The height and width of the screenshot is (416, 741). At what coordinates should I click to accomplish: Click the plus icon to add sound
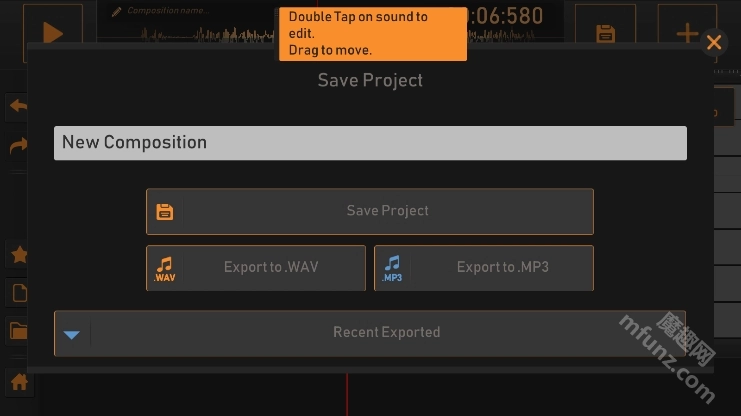pos(688,32)
